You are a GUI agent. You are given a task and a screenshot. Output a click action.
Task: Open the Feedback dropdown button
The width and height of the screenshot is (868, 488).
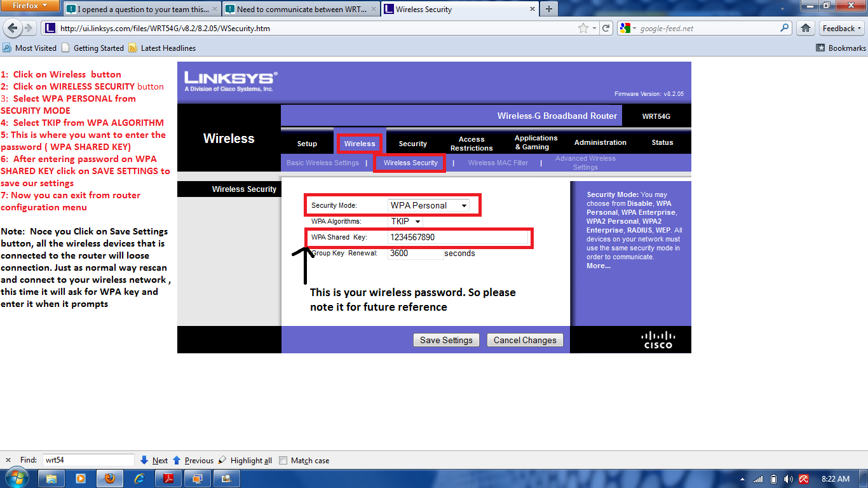click(841, 28)
